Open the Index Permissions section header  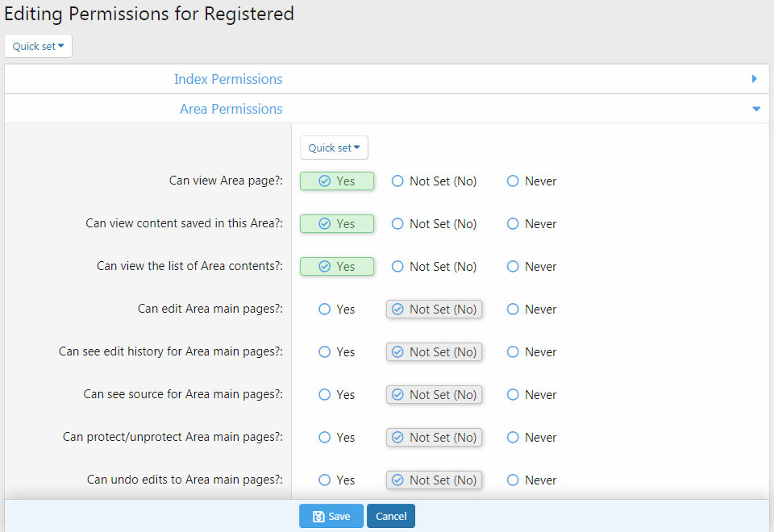pyautogui.click(x=228, y=79)
